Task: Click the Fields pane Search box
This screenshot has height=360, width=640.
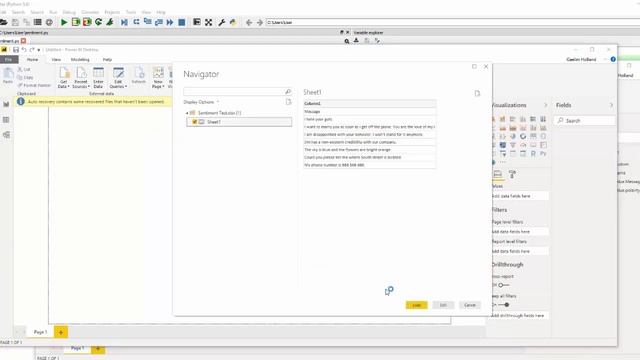Action: point(584,120)
